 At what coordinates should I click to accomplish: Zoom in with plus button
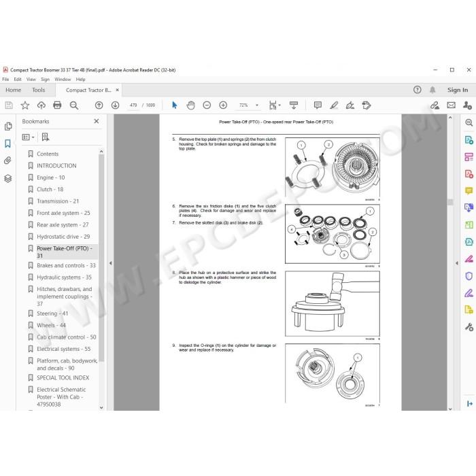(x=223, y=105)
